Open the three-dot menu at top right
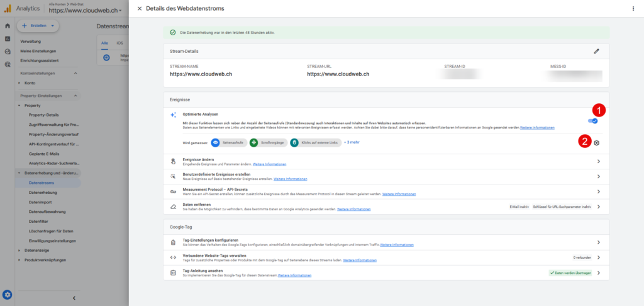The width and height of the screenshot is (644, 306). (633, 9)
